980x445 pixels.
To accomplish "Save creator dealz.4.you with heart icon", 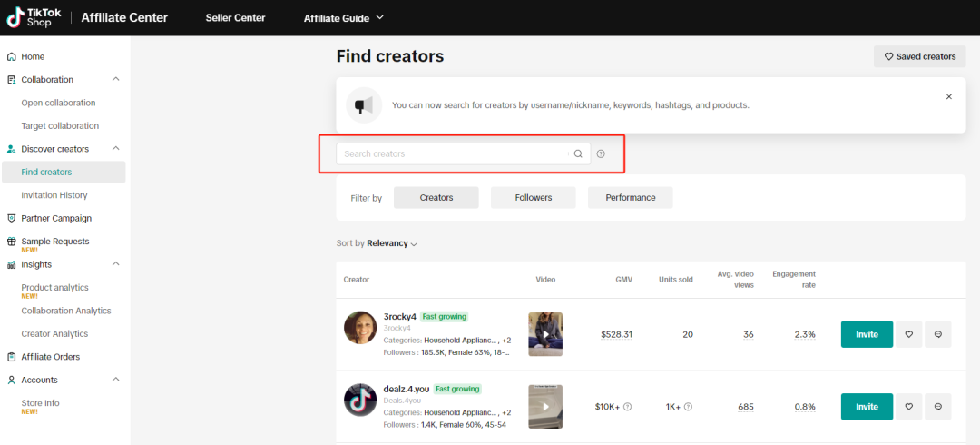I will pos(909,407).
